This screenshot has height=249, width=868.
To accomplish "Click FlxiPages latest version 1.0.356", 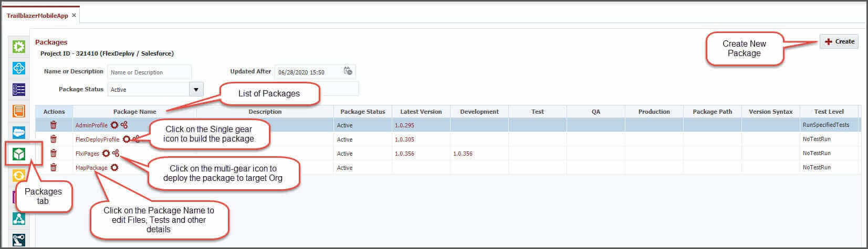I will coord(404,154).
